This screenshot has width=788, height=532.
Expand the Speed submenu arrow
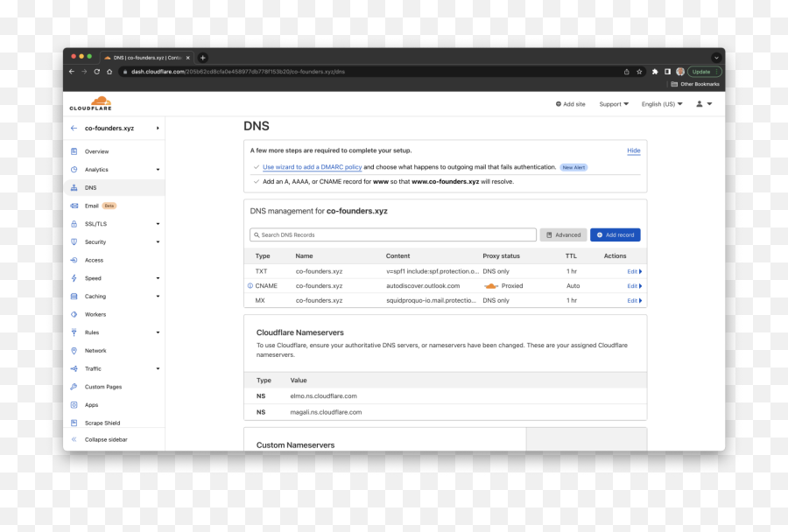(x=158, y=277)
